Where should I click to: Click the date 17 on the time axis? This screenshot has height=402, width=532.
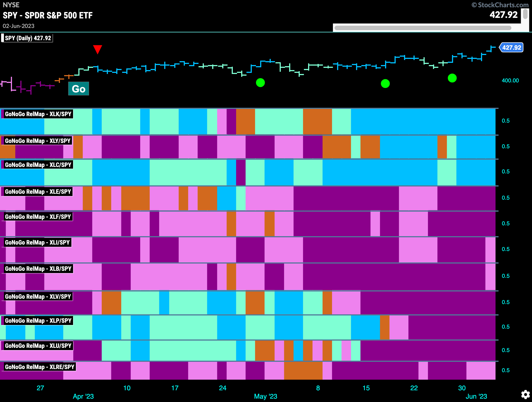click(175, 388)
